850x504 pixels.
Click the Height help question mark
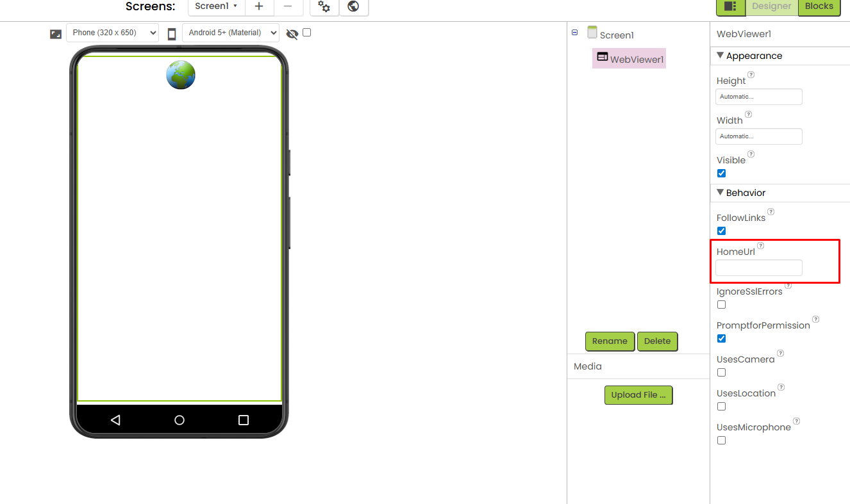(751, 75)
